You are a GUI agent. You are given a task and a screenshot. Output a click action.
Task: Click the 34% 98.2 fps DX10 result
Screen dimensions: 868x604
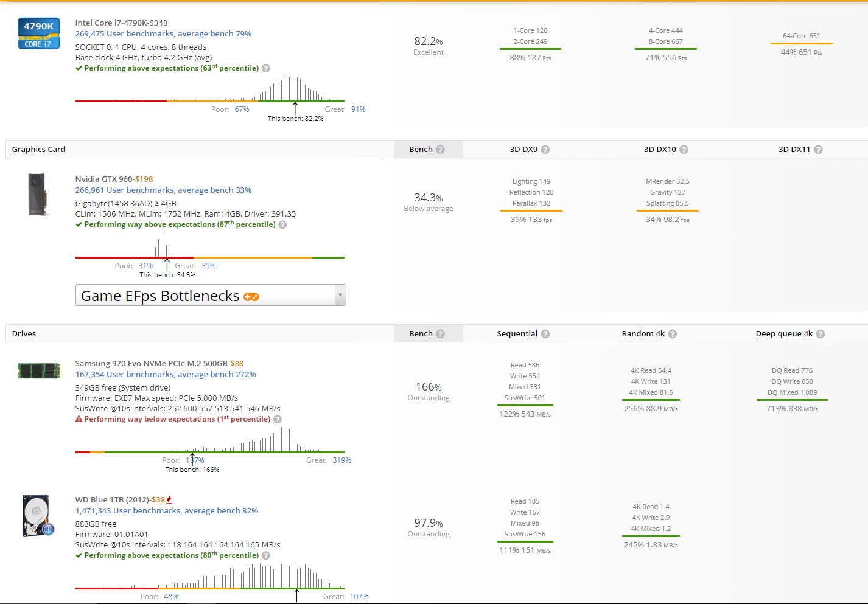668,220
